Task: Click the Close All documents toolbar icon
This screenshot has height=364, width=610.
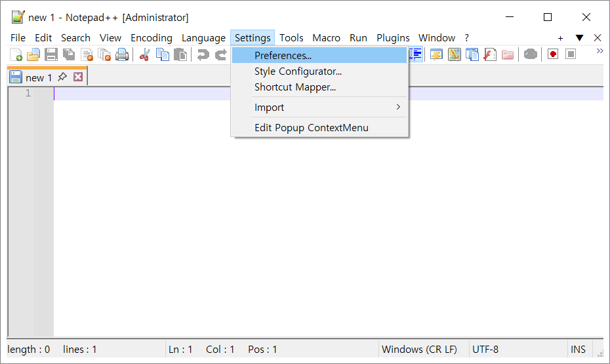Action: 104,55
